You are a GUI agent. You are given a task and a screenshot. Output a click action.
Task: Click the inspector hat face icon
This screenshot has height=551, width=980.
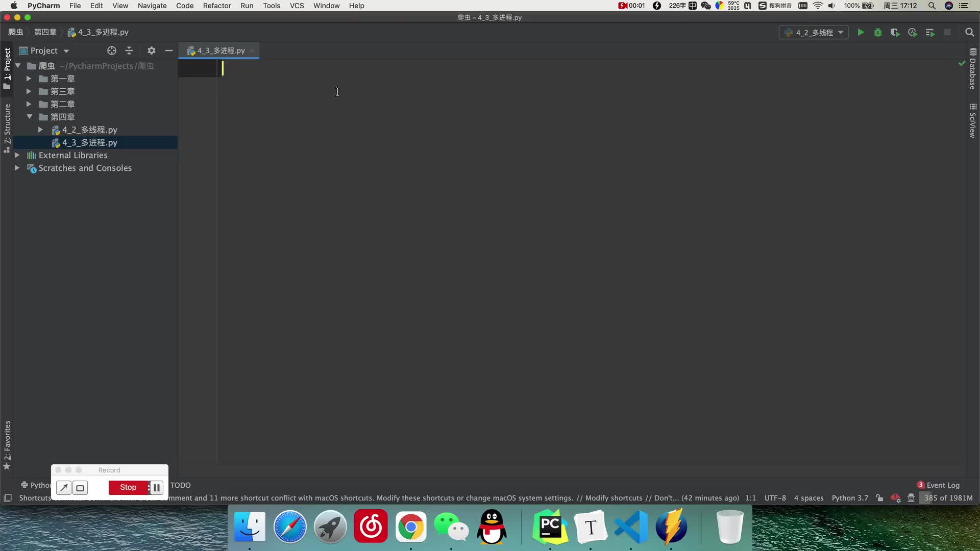coord(911,498)
